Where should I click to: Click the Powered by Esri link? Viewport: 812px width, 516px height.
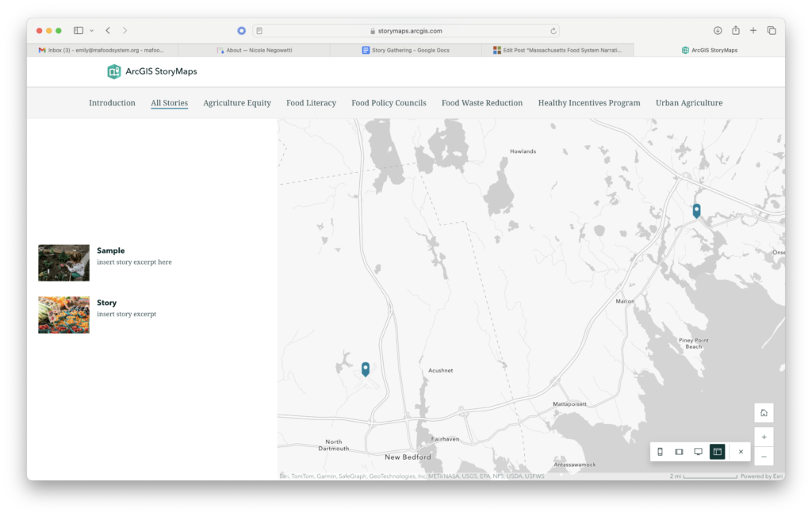762,476
